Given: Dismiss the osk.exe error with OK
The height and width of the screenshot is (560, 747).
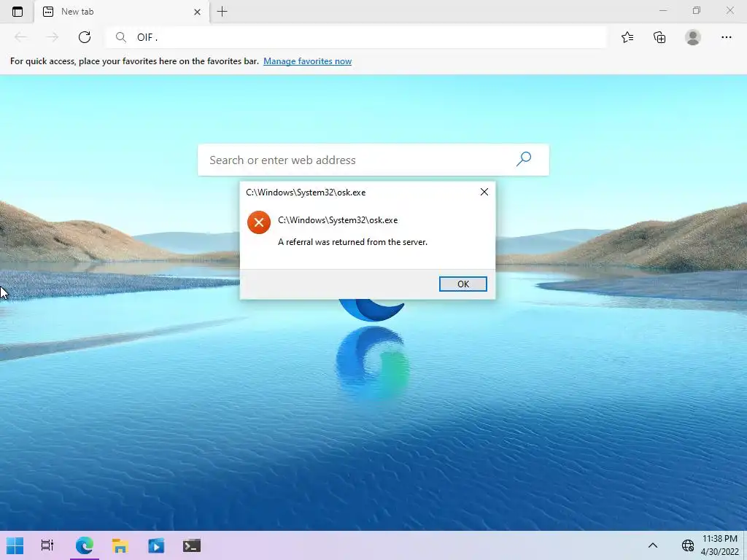Looking at the screenshot, I should [x=463, y=284].
